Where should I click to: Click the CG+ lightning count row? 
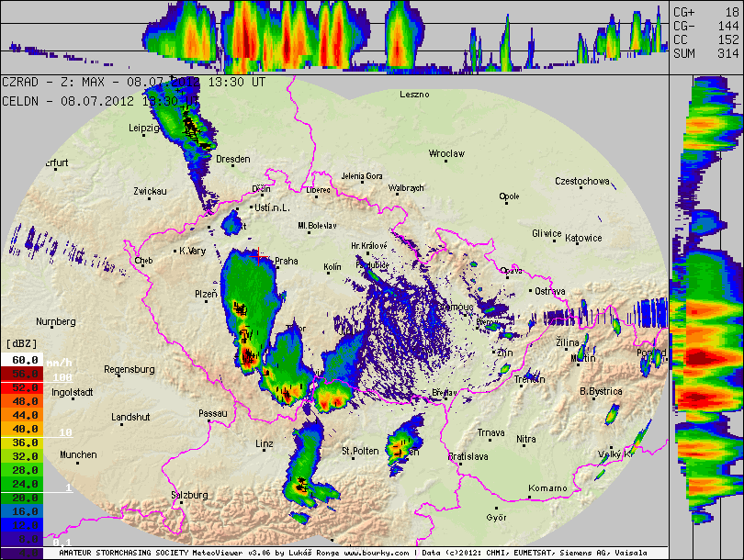point(705,12)
